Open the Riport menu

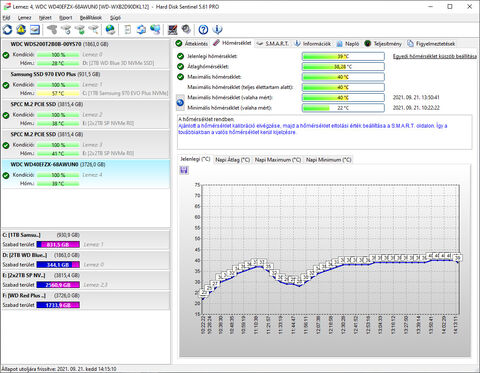tap(65, 18)
